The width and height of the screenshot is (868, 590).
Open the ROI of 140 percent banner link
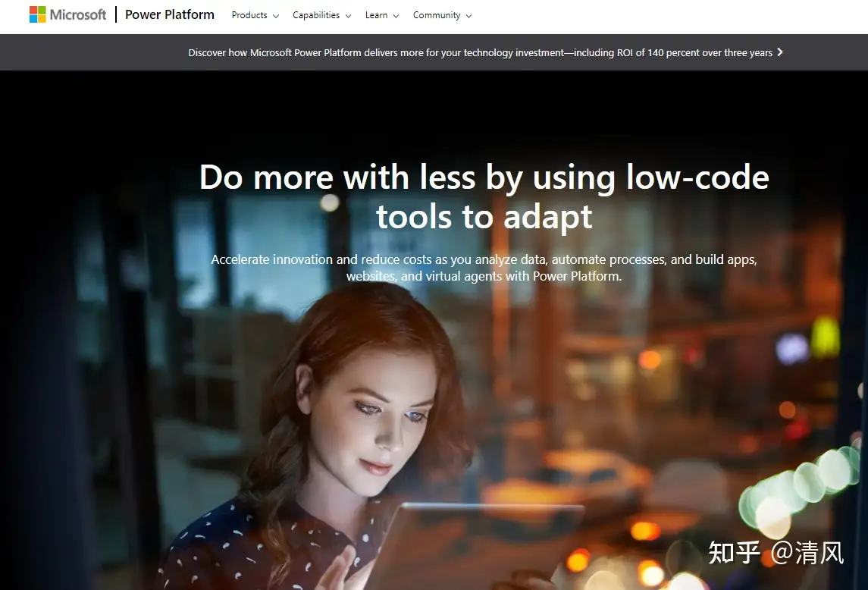tap(485, 52)
